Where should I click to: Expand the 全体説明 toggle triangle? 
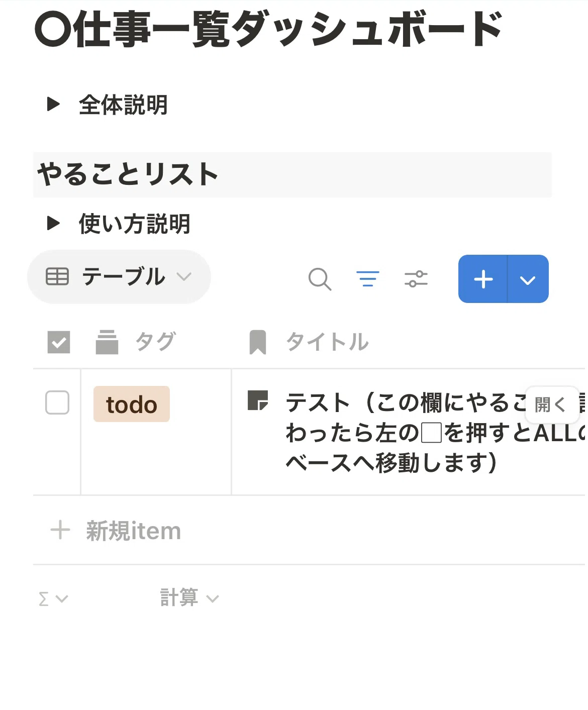pos(53,104)
